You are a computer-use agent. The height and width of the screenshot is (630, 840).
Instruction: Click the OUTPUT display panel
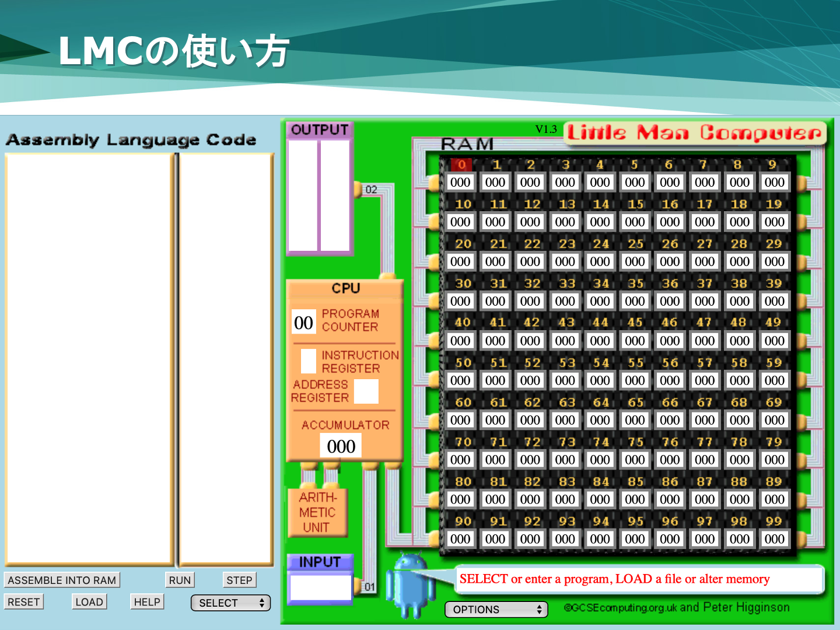click(319, 195)
